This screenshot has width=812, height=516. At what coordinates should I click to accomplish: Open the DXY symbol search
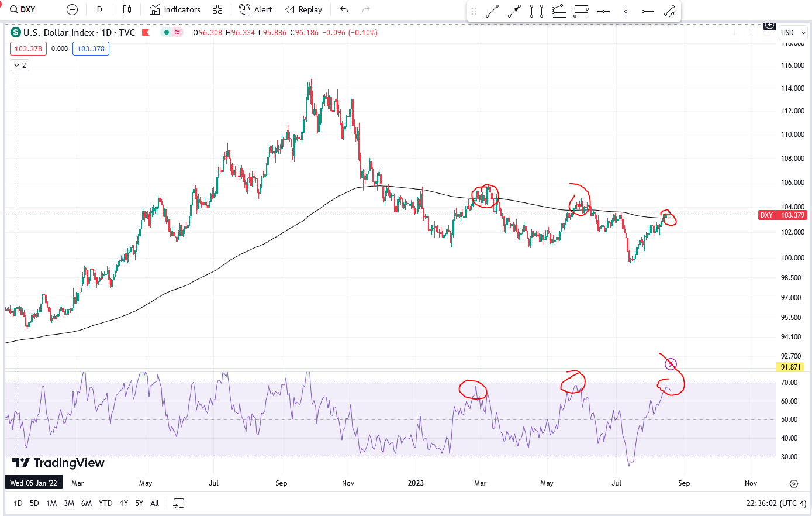(23, 9)
